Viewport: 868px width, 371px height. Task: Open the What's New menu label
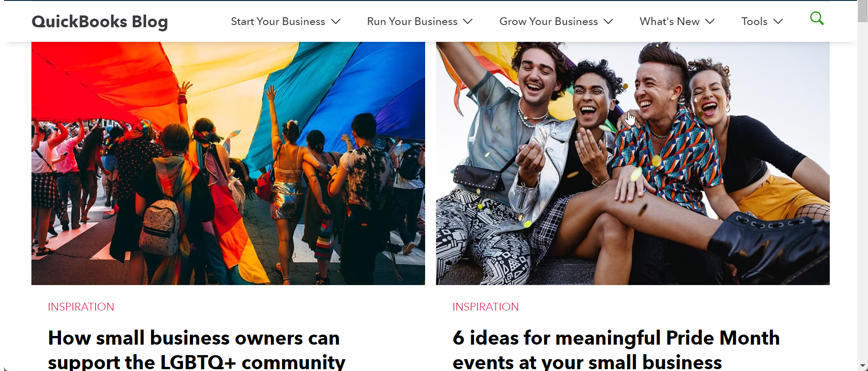670,21
